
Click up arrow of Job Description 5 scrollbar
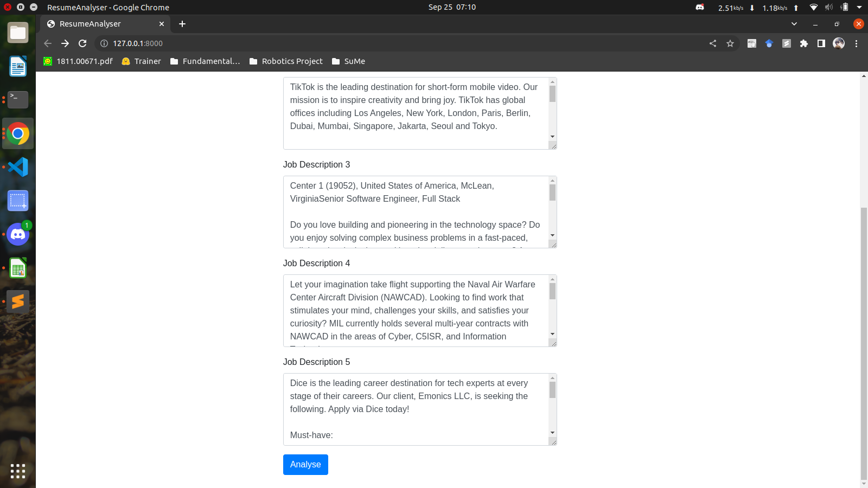552,378
